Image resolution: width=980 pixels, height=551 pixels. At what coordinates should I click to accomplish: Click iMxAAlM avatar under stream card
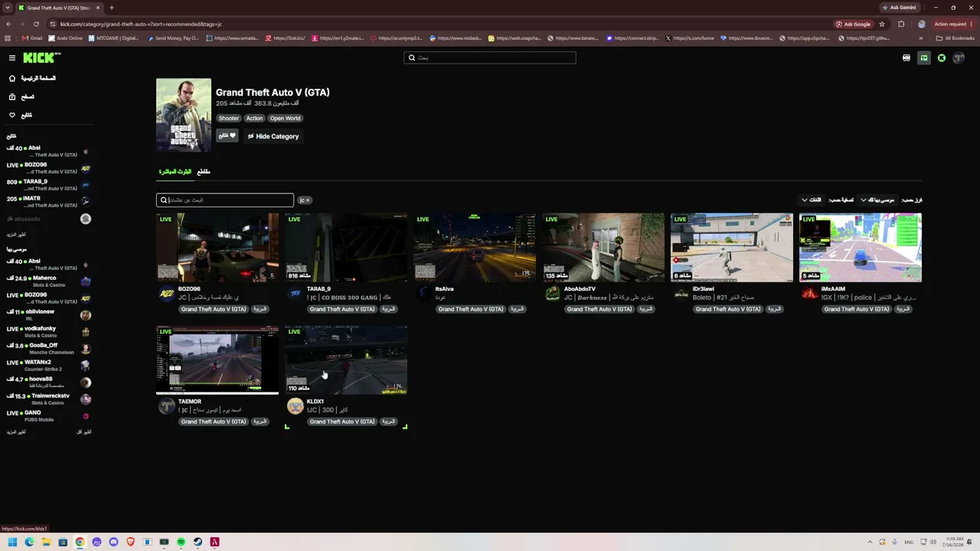point(809,294)
